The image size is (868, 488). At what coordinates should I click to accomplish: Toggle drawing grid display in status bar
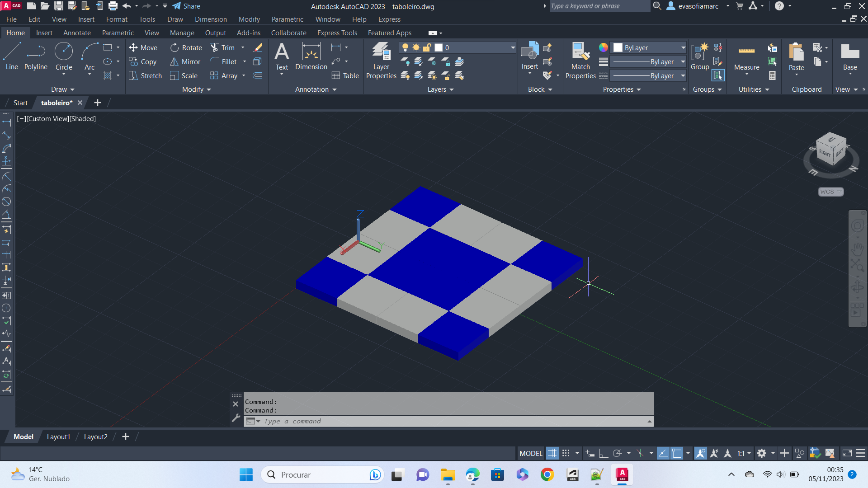(552, 453)
